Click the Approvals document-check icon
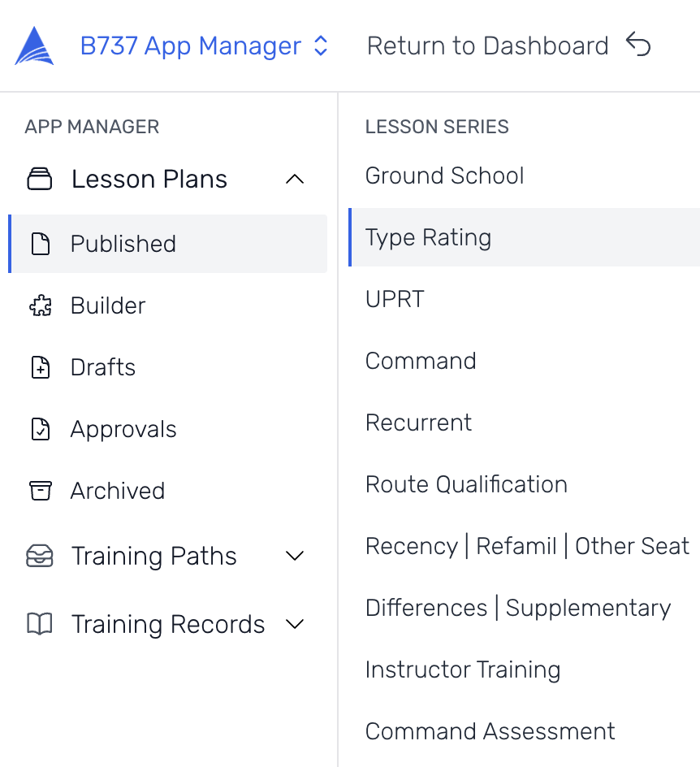 click(x=40, y=429)
